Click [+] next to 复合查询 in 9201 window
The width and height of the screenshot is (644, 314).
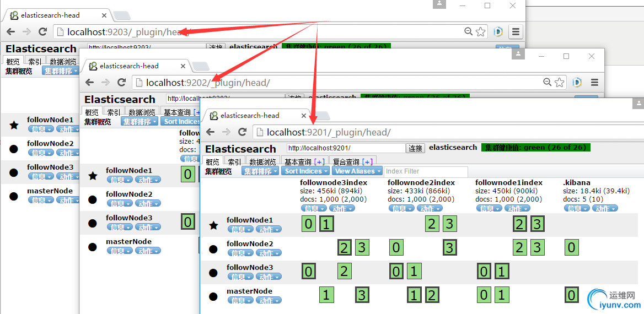(x=367, y=162)
